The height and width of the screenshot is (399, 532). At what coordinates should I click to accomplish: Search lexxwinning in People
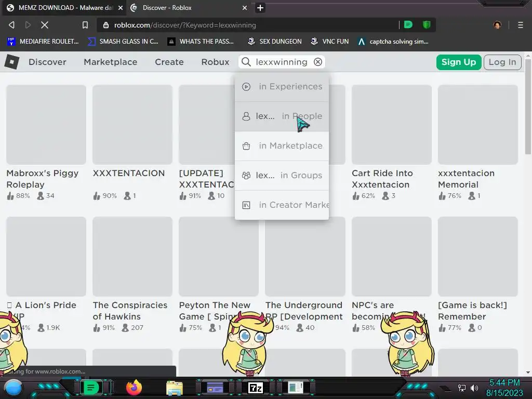(x=282, y=116)
